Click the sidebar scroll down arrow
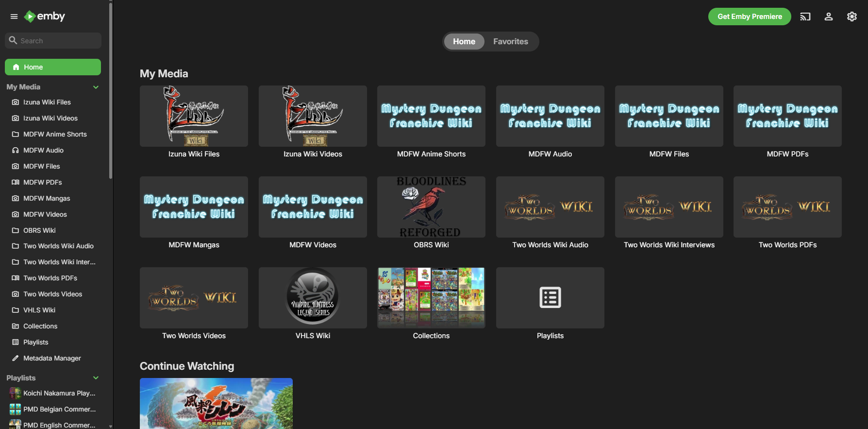The height and width of the screenshot is (429, 868). point(111,426)
